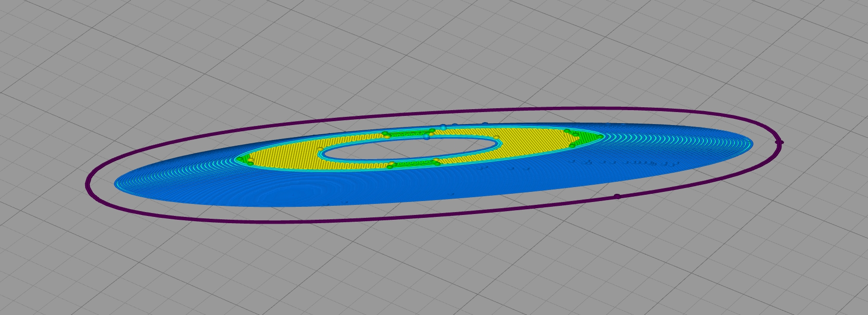Click the empty oval hole in the center

410,150
